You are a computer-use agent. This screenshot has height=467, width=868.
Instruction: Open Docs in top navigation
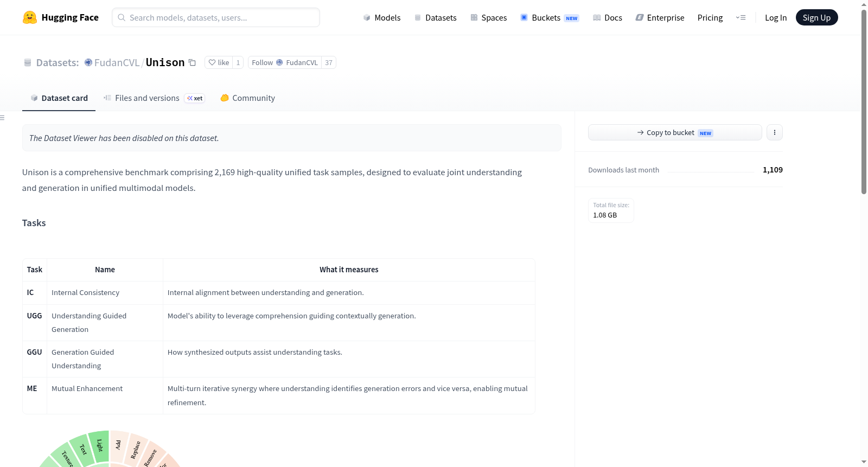click(608, 17)
